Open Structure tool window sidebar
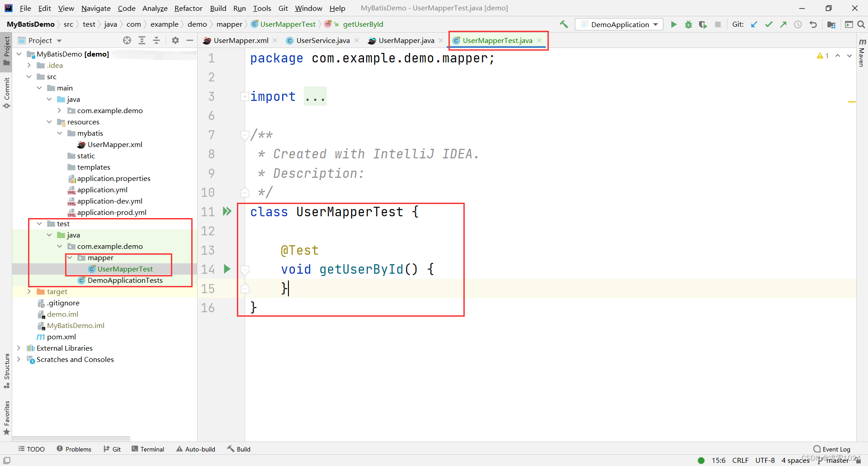868x466 pixels. 6,371
